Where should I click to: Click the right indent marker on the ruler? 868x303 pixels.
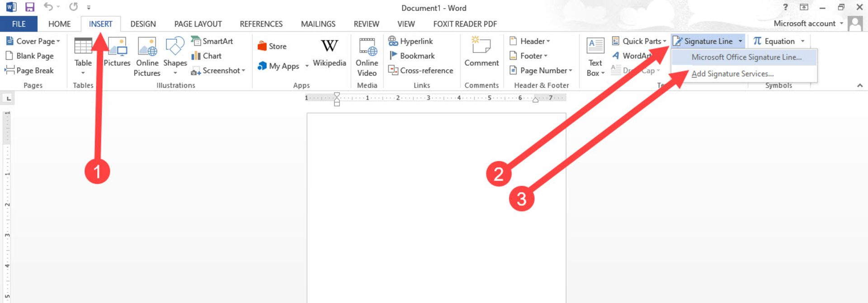pyautogui.click(x=535, y=100)
